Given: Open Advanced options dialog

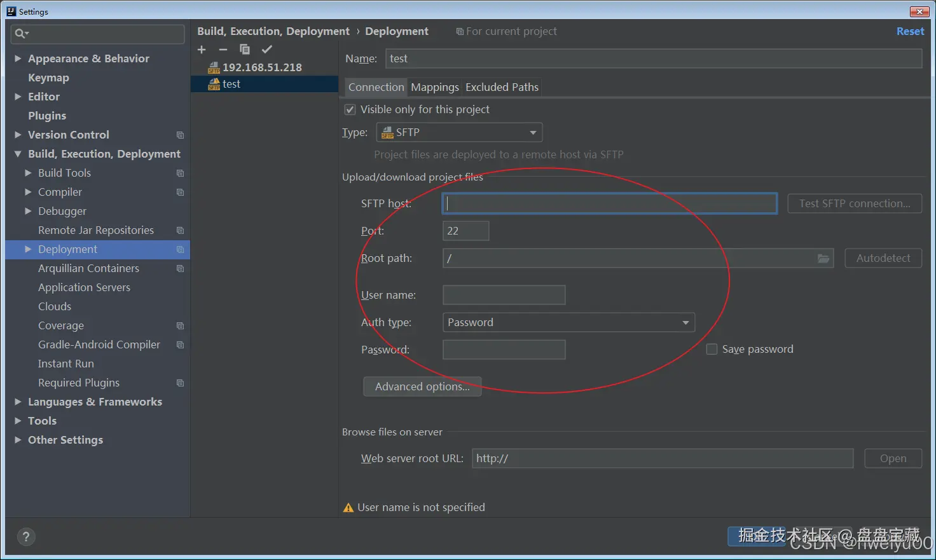Looking at the screenshot, I should (422, 386).
